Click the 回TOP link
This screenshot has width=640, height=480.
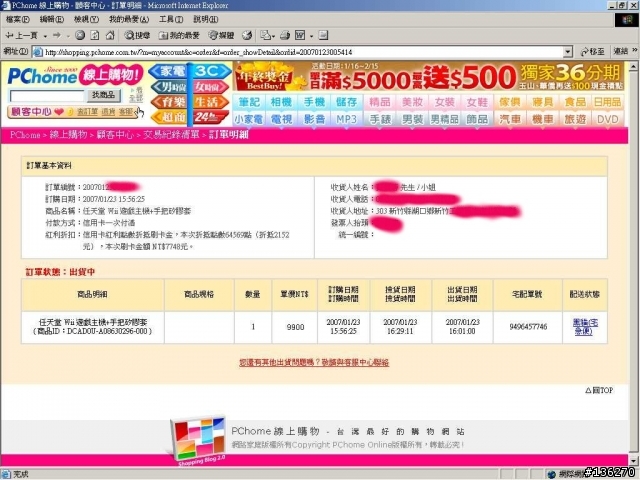pos(599,390)
